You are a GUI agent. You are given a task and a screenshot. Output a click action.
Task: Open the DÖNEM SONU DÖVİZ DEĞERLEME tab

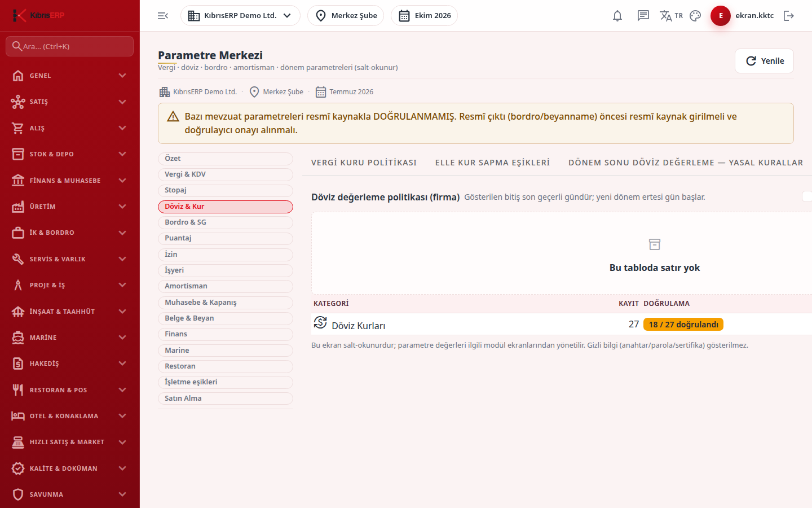(686, 163)
